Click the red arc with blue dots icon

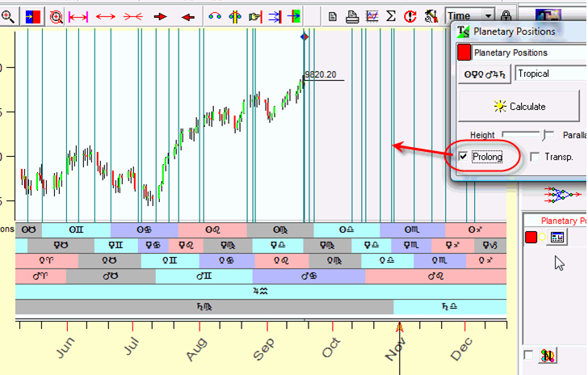tap(215, 16)
